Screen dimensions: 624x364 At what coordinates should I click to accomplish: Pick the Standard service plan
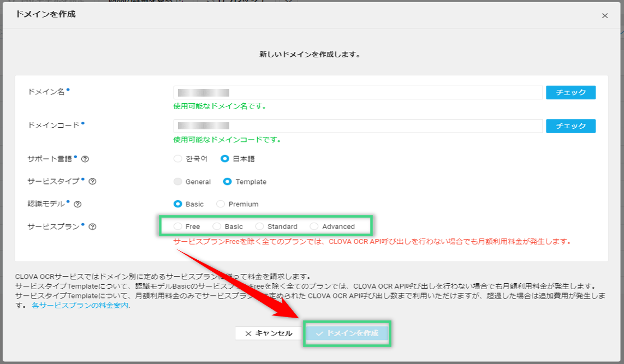coord(259,226)
